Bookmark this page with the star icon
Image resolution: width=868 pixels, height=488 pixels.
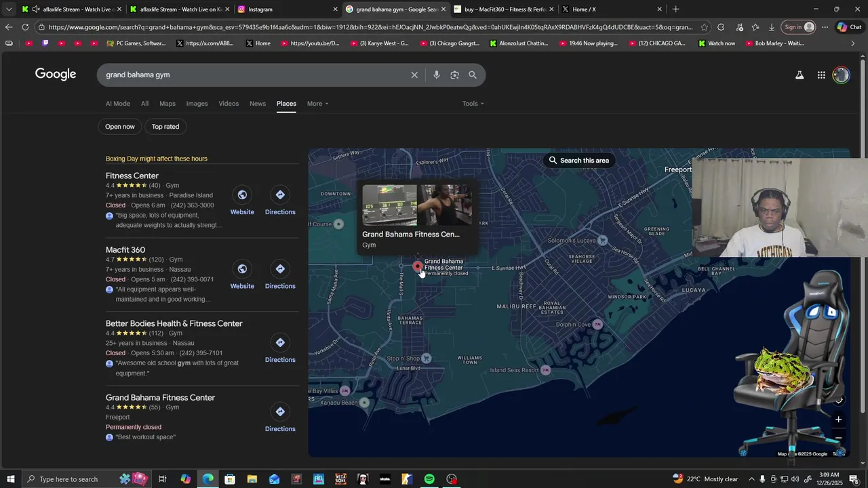[x=705, y=27]
